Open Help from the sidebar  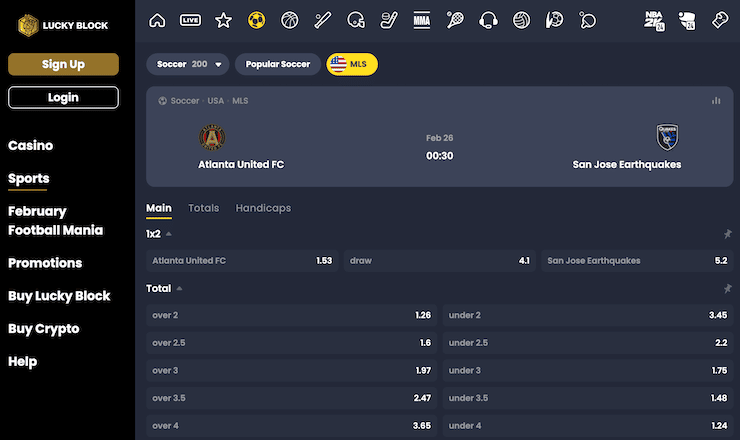pyautogui.click(x=22, y=362)
